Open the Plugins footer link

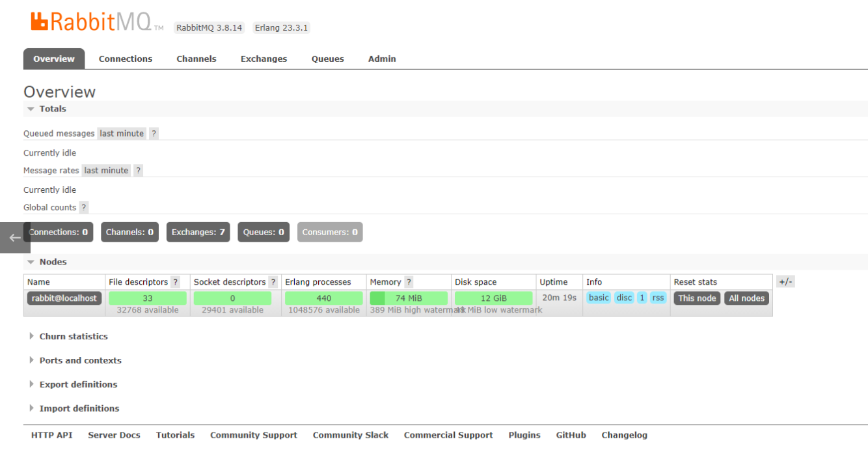(524, 436)
